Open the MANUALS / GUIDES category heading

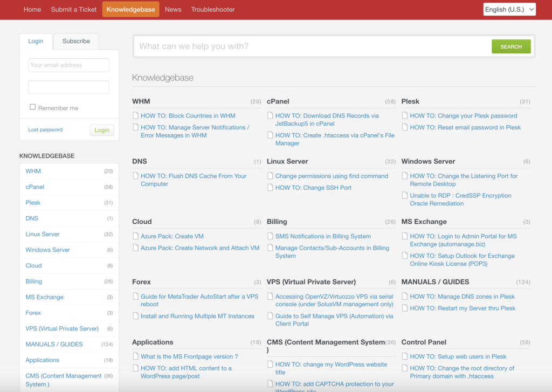[x=435, y=281]
